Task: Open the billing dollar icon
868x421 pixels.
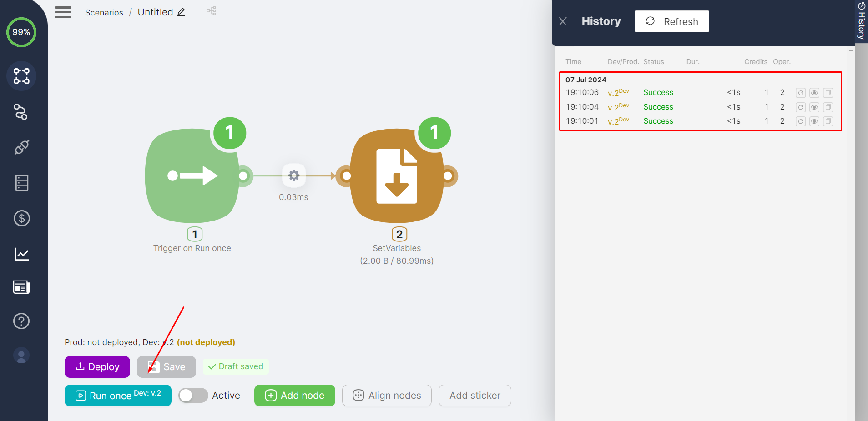Action: tap(21, 218)
